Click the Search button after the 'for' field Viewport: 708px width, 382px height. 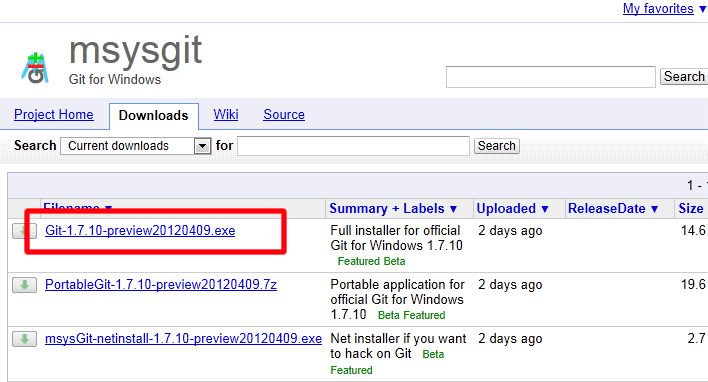click(x=497, y=146)
